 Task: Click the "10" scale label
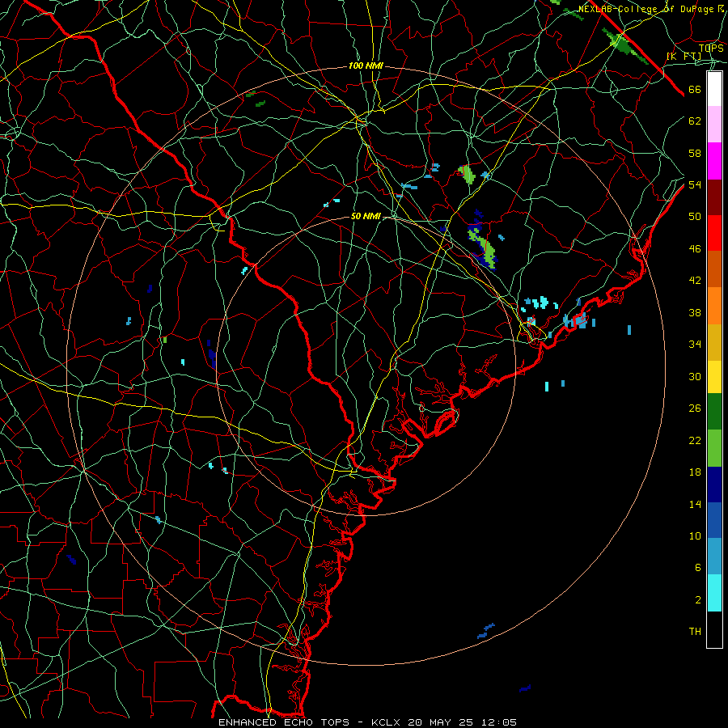coord(695,535)
